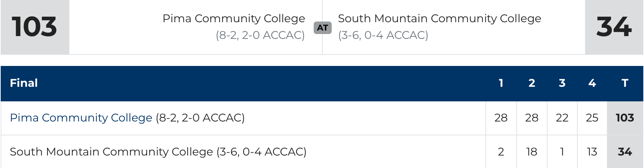The image size is (644, 168).
Task: Click South Mountain's fourth quarter score of 13
Action: (x=592, y=152)
